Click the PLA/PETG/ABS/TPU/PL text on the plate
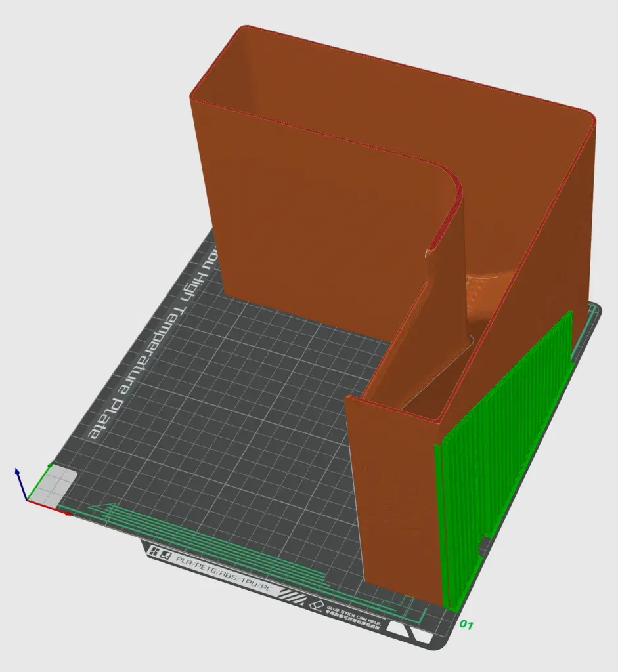 [x=223, y=574]
